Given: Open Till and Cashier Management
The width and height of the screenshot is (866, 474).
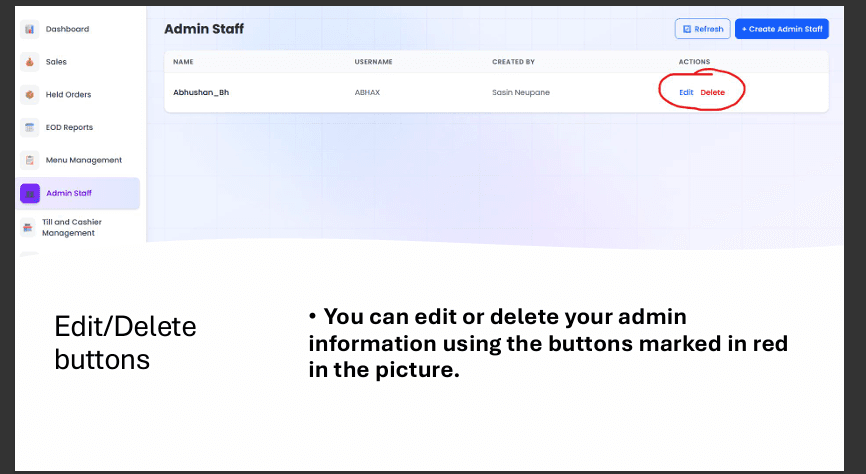Looking at the screenshot, I should (72, 227).
